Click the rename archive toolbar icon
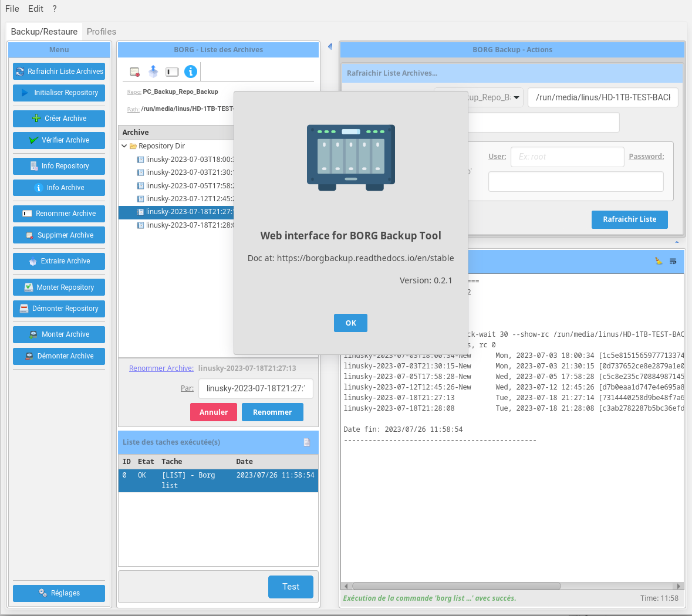This screenshot has height=616, width=692. 171,72
